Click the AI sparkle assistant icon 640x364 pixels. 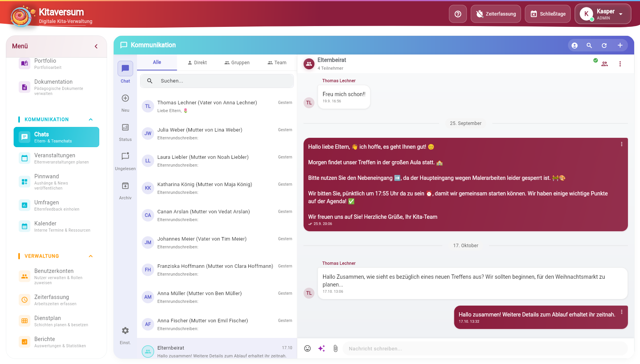pos(322,348)
